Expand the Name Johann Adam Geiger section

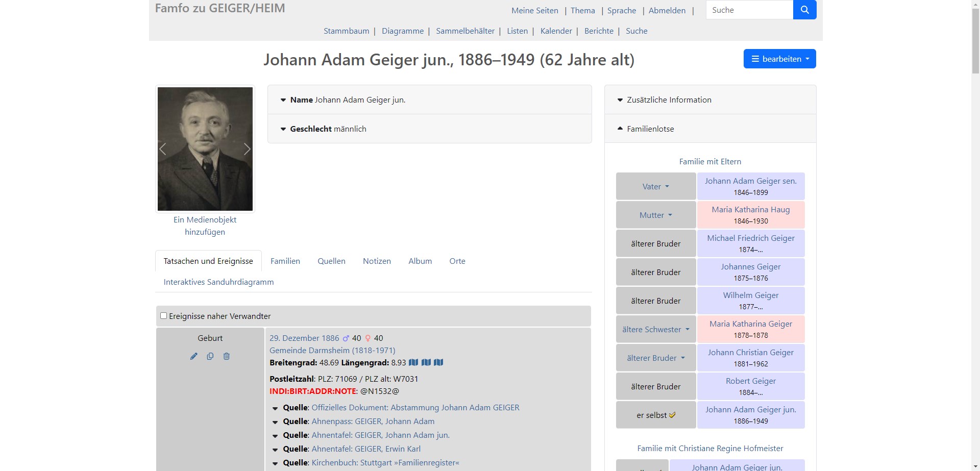[283, 100]
